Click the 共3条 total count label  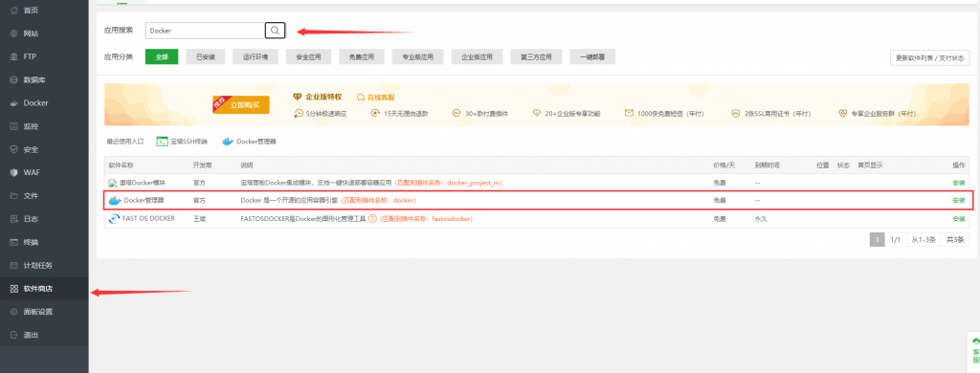pyautogui.click(x=956, y=240)
